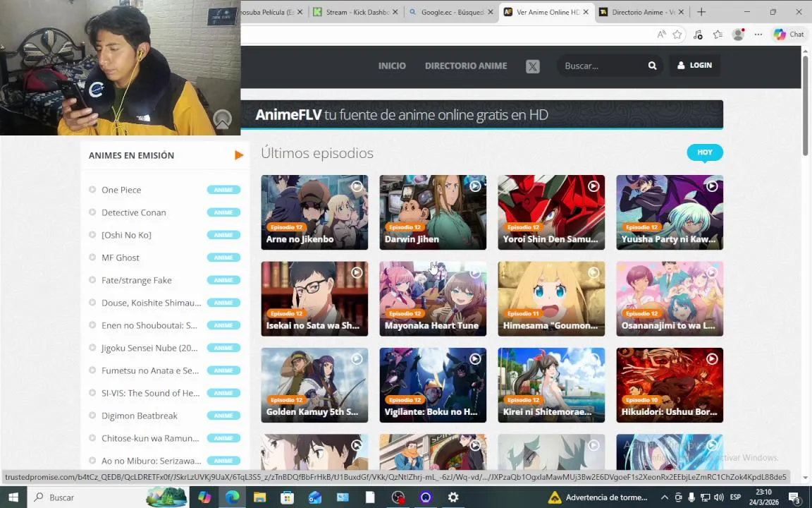Screen dimensions: 812x508
Task: Click the play icon on Vigilante card
Action: pos(475,358)
